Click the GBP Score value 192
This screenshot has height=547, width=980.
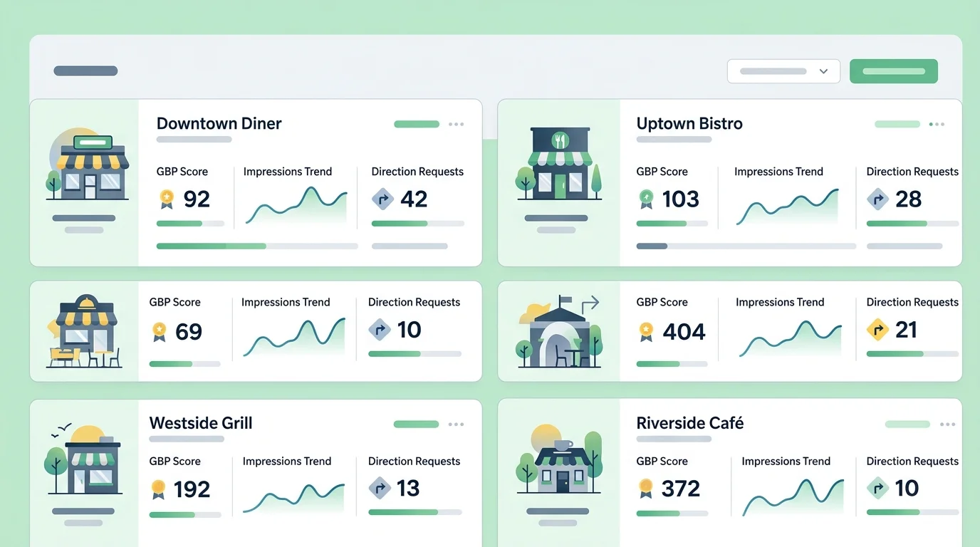(x=192, y=490)
